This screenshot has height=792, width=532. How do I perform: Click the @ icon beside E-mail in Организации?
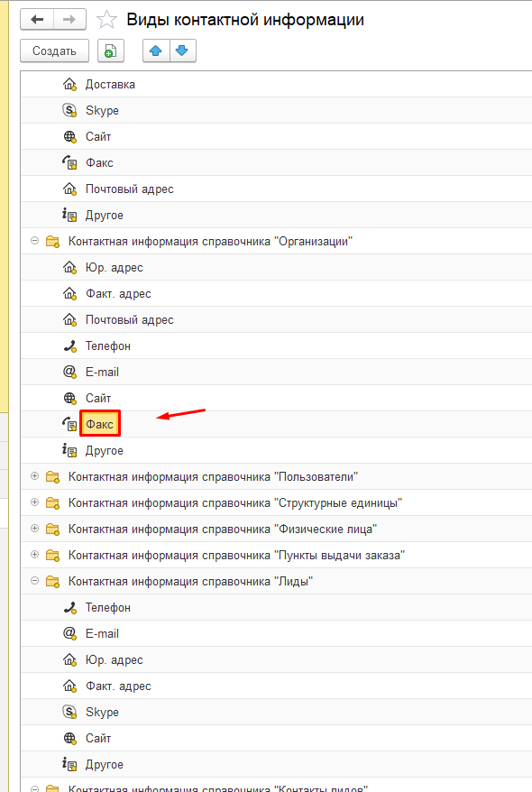click(x=69, y=373)
